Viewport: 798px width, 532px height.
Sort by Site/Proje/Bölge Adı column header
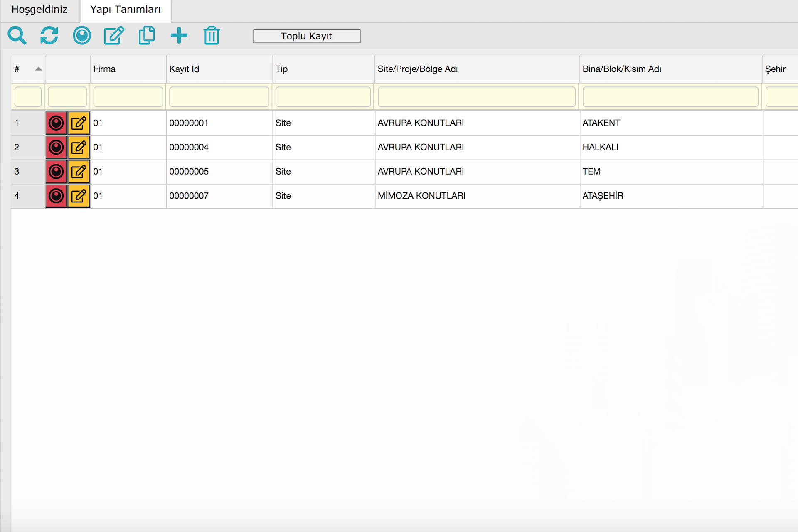pyautogui.click(x=417, y=69)
